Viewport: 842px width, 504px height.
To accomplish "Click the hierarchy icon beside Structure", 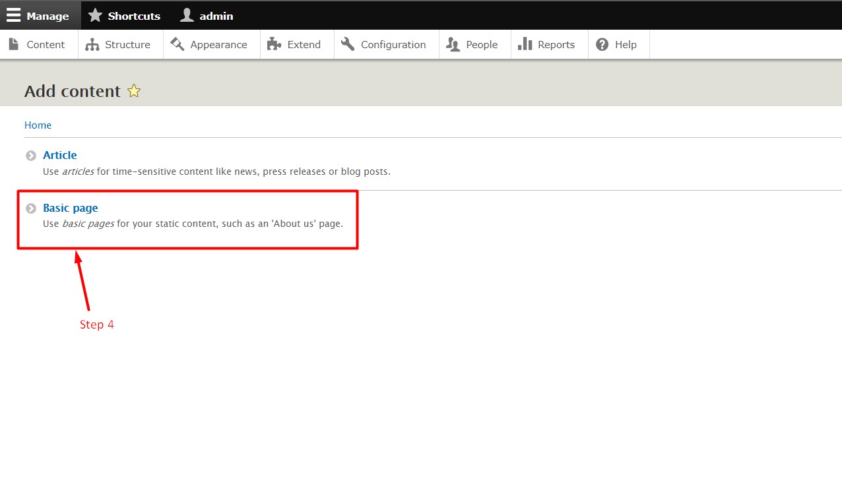I will [92, 44].
